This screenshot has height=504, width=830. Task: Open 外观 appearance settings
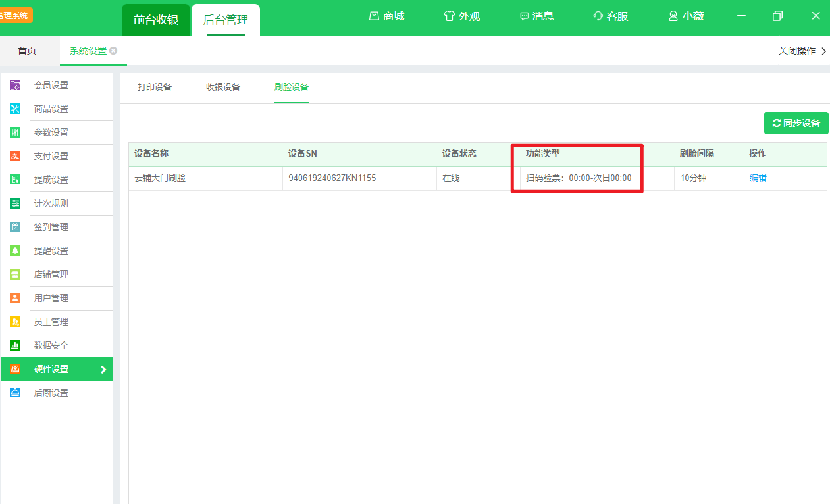tap(461, 16)
